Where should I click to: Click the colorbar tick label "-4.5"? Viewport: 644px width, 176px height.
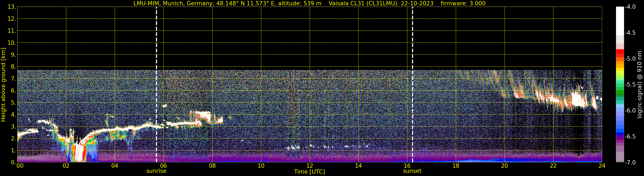(630, 33)
